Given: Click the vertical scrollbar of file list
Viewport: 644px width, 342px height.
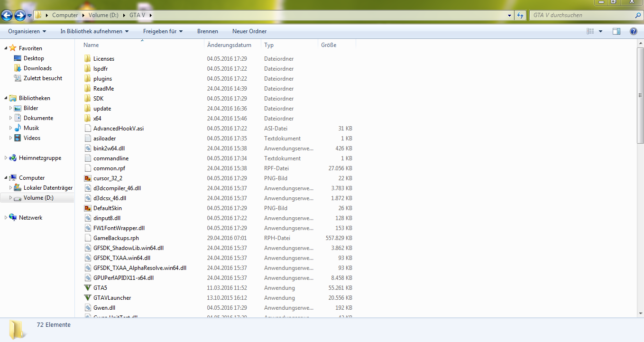Looking at the screenshot, I should click(x=640, y=95).
